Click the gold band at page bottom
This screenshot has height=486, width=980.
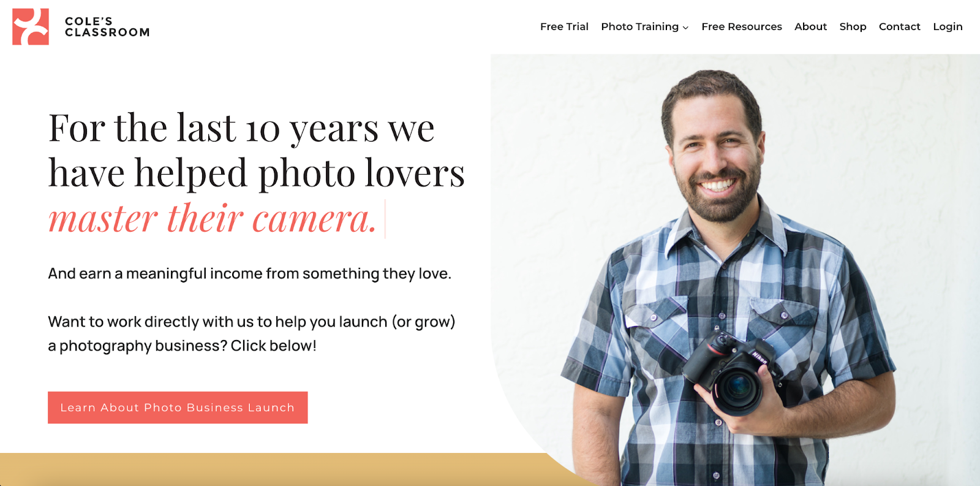pyautogui.click(x=288, y=469)
